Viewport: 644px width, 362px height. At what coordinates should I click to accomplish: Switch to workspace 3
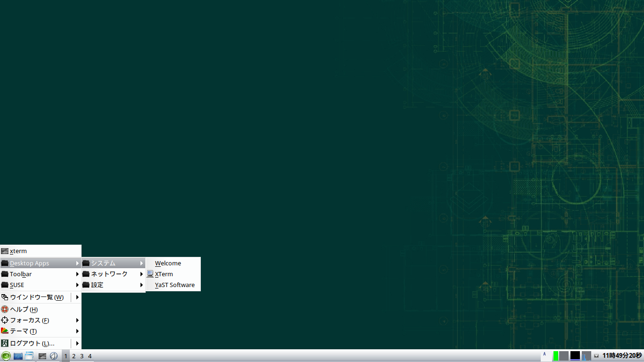click(x=82, y=356)
